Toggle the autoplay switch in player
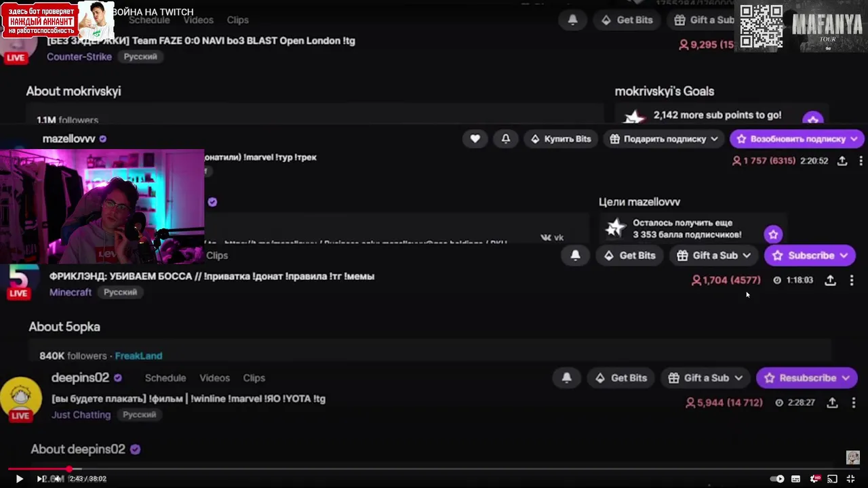The width and height of the screenshot is (868, 488). click(x=777, y=479)
